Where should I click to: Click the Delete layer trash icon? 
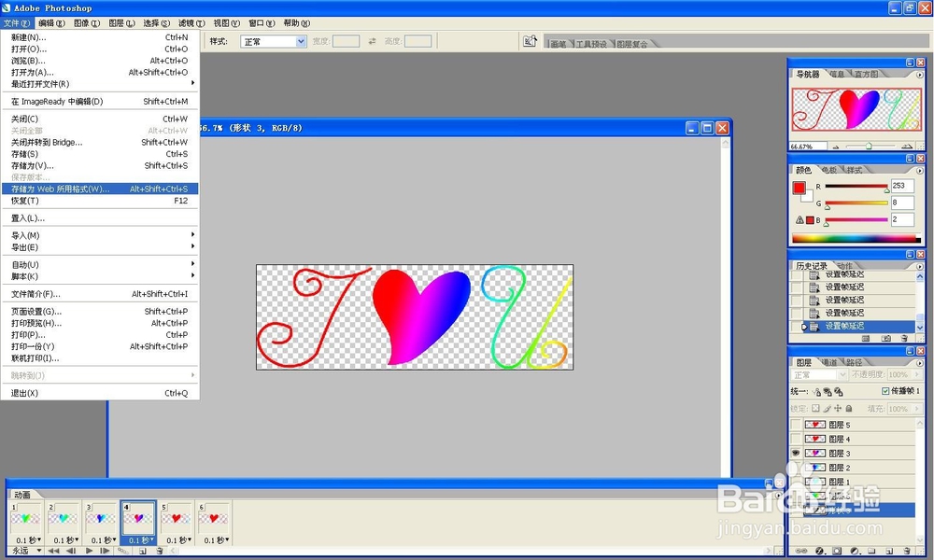[x=906, y=550]
